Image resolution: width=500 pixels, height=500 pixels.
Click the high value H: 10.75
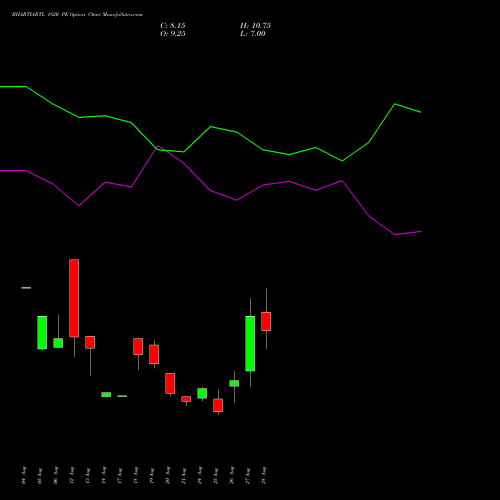[x=255, y=26]
